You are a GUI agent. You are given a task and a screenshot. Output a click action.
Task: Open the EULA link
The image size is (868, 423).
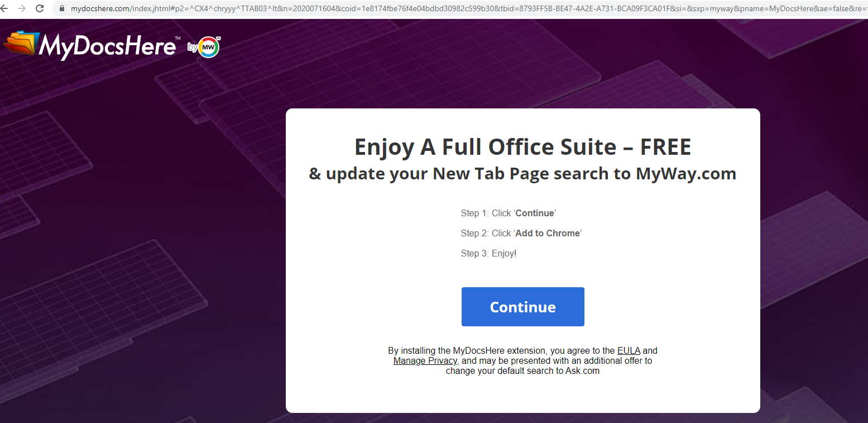point(629,351)
